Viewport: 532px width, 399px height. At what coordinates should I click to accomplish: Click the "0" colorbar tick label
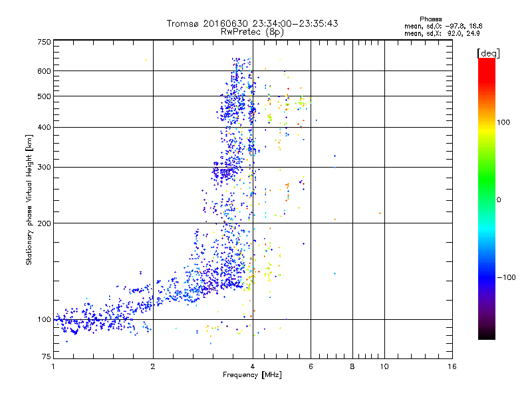click(x=499, y=199)
